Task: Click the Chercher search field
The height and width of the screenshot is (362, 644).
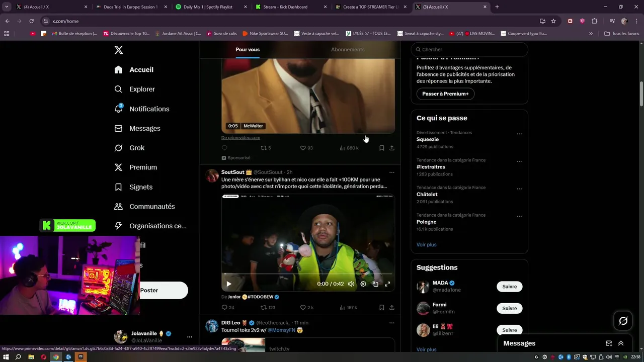Action: 469,49
